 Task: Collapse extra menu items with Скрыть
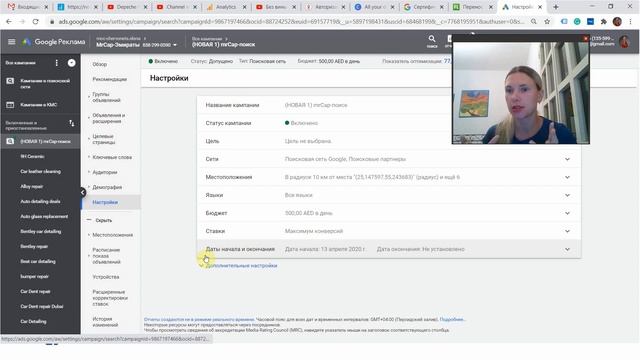104,220
